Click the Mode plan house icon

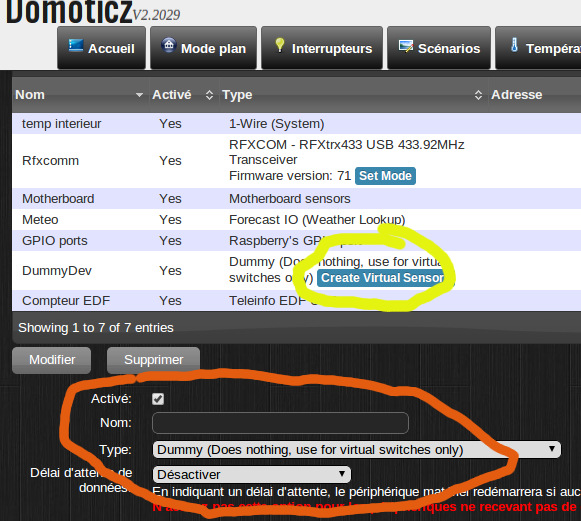[169, 45]
